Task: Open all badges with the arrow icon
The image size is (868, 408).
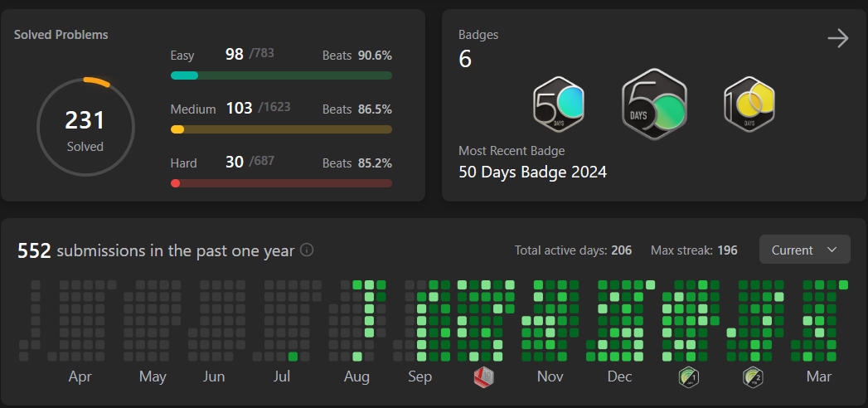Action: 838,38
